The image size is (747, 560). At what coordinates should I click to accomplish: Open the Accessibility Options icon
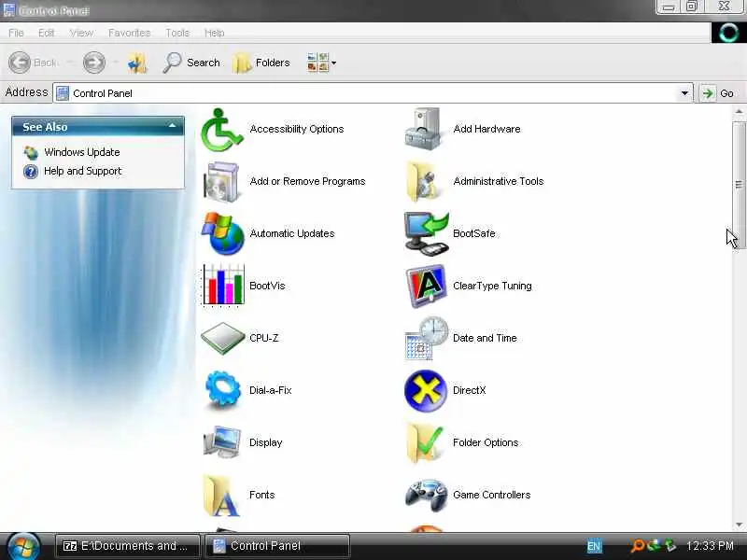pos(222,130)
